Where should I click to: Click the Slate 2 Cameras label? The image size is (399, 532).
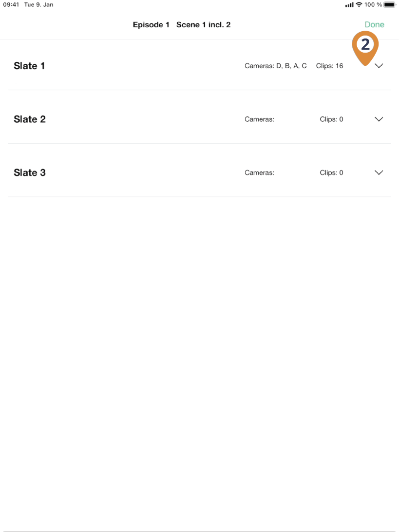tap(259, 119)
